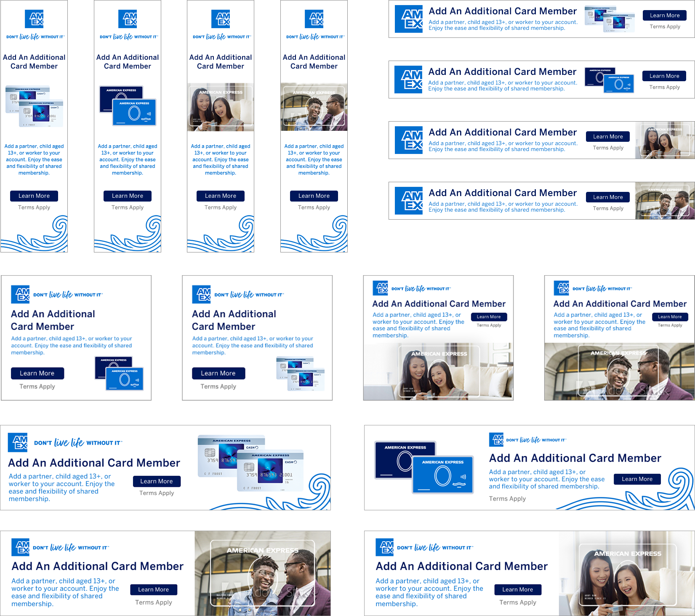Tap Amex logo in medium rectangle ad with navy cards
695x616 pixels.
coord(20,295)
